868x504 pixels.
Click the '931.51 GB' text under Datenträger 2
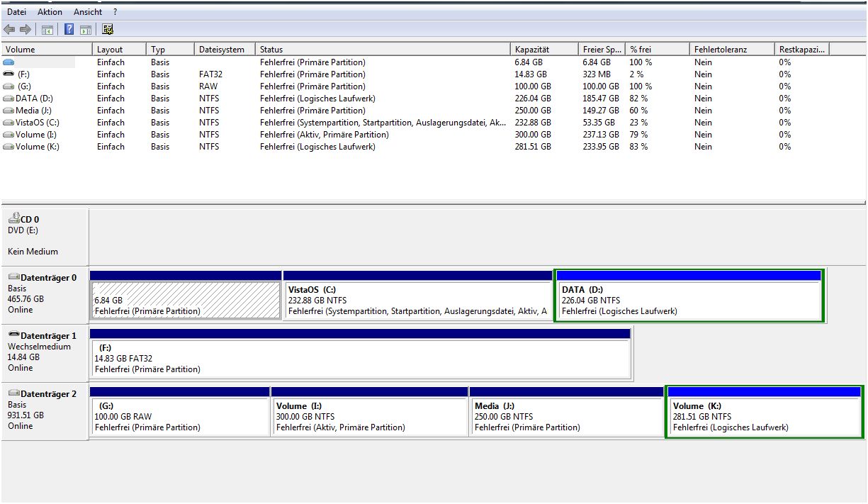tap(26, 415)
